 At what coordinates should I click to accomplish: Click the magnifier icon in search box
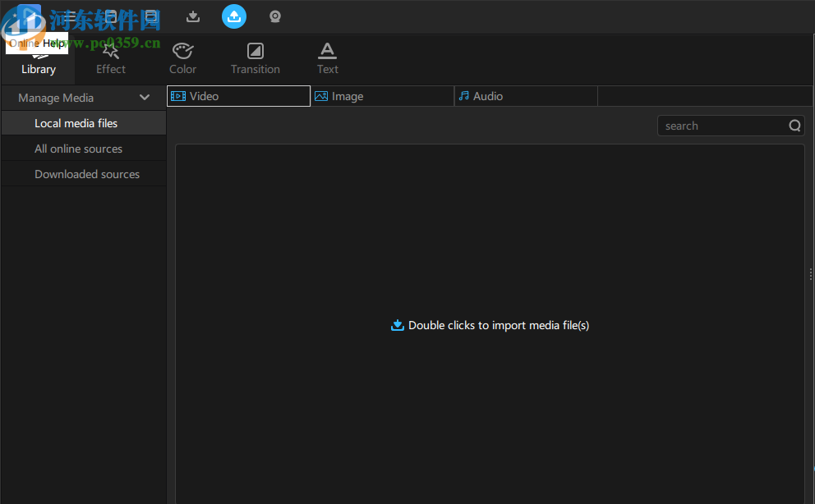[794, 126]
